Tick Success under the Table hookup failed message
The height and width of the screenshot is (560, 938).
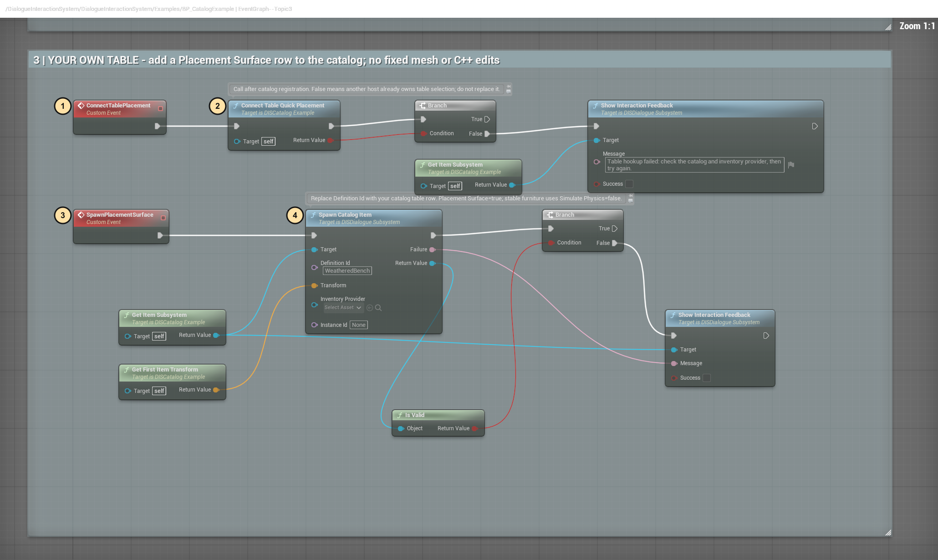pyautogui.click(x=629, y=184)
